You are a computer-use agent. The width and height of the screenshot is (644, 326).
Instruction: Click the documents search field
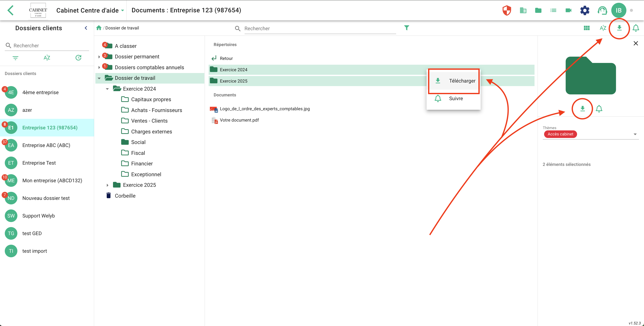pyautogui.click(x=320, y=28)
